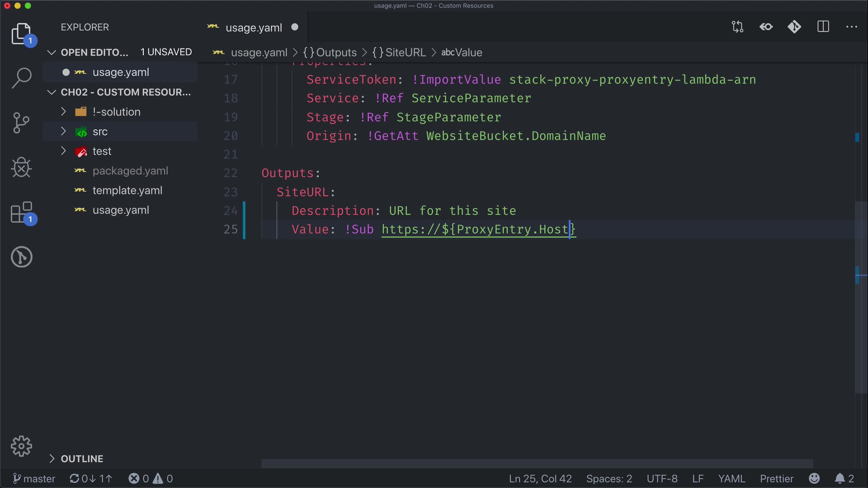Click the split editor icon
This screenshot has width=868, height=488.
(x=823, y=27)
